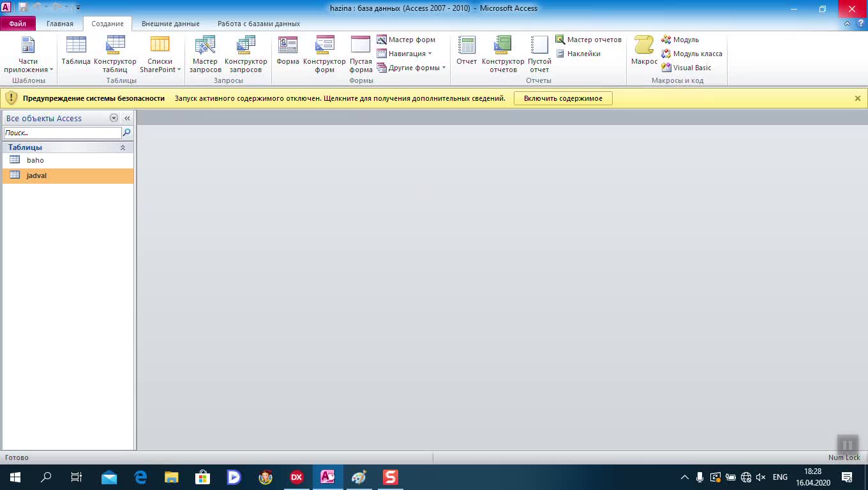Launch the Мастер запросов query wizard
The width and height of the screenshot is (868, 490).
(205, 55)
